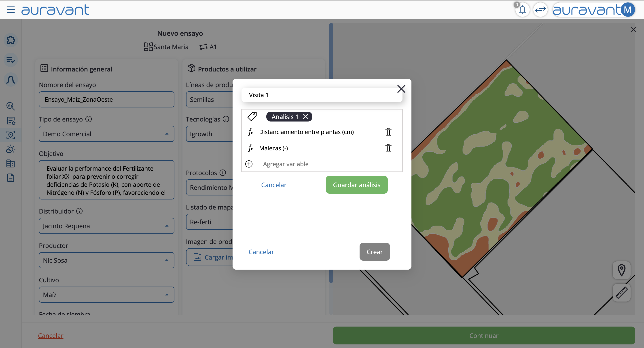Click the plus icon for Agregar variable
Image resolution: width=644 pixels, height=348 pixels.
click(x=249, y=164)
